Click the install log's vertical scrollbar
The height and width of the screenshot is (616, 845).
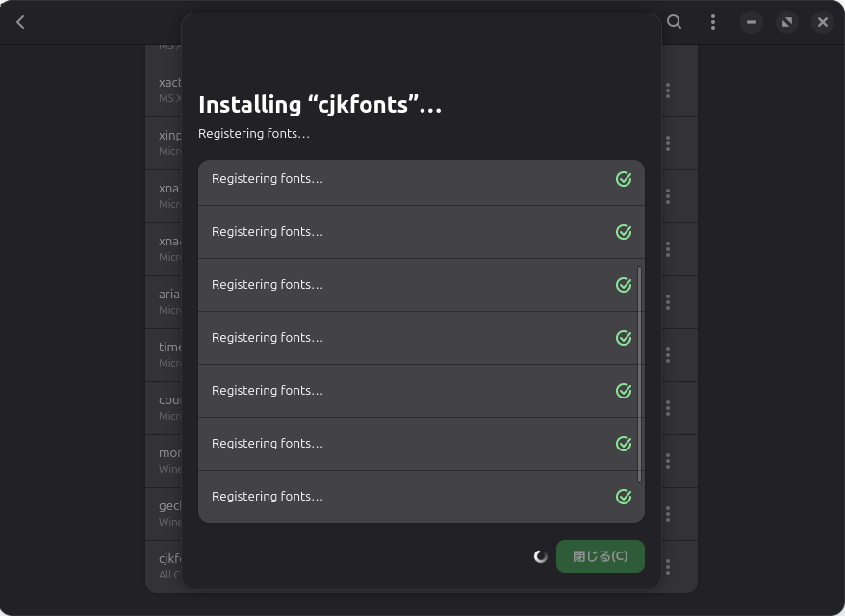(639, 375)
